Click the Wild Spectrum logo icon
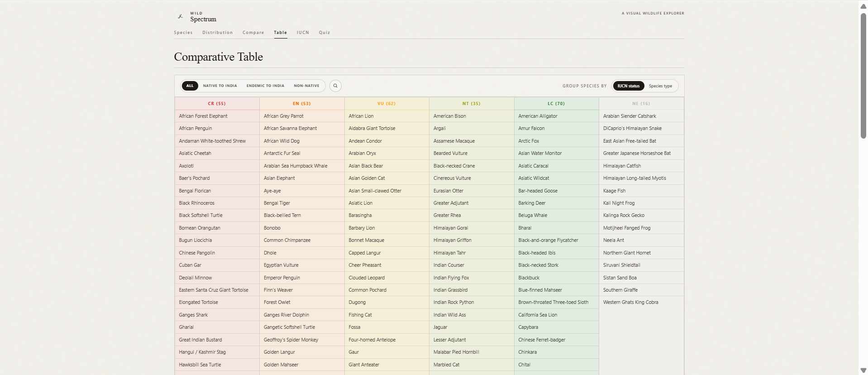This screenshot has width=868, height=375. point(180,16)
